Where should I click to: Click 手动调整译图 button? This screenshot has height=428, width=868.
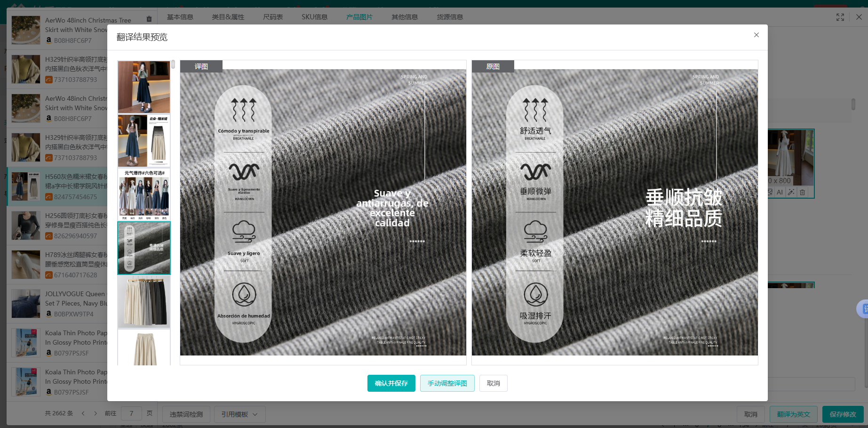coord(447,383)
